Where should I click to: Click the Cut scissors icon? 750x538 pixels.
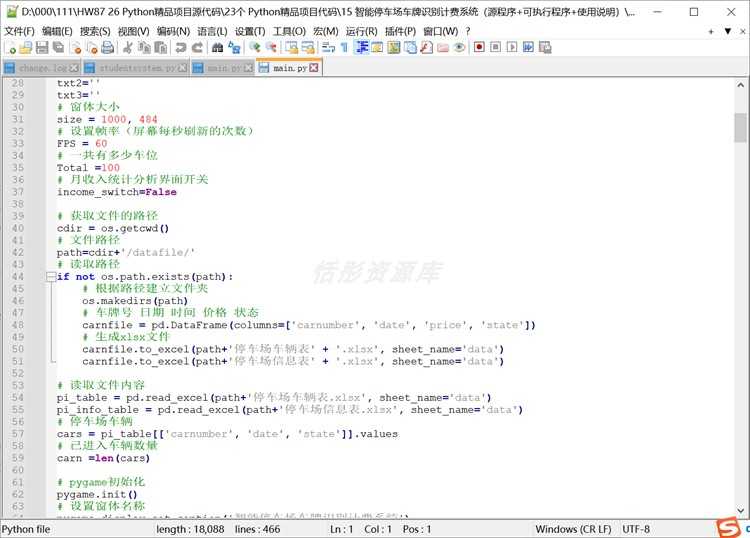point(127,47)
